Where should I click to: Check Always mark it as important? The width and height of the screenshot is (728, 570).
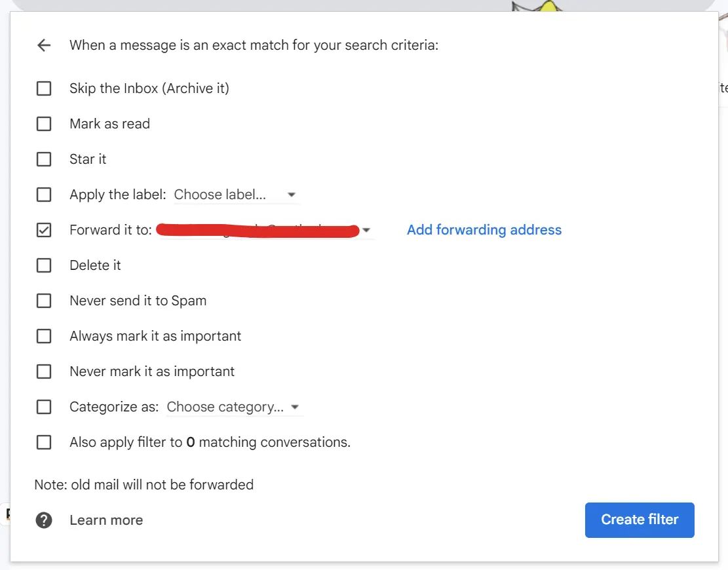pos(44,336)
